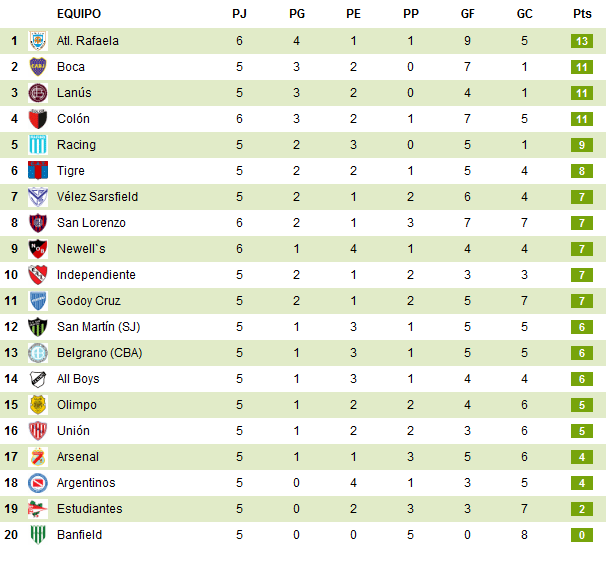The height and width of the screenshot is (563, 606).
Task: Click the Estudiantes team badge
Action: pos(38,509)
